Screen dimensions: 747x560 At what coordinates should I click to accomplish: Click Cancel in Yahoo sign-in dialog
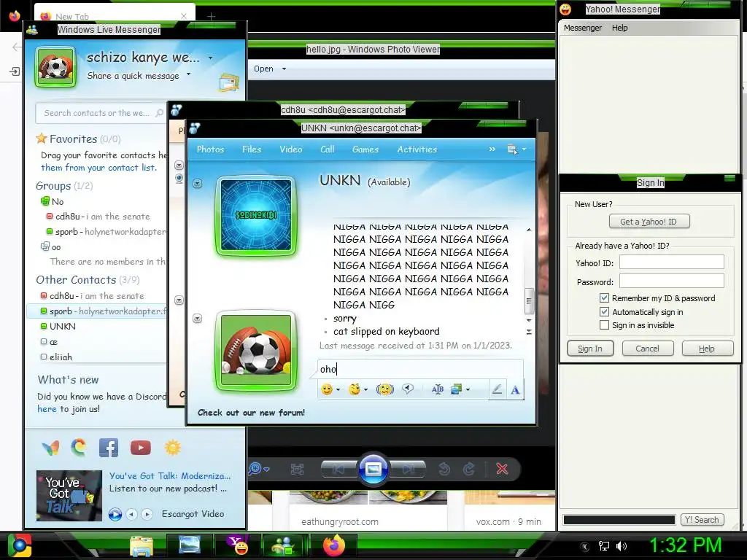pos(647,349)
